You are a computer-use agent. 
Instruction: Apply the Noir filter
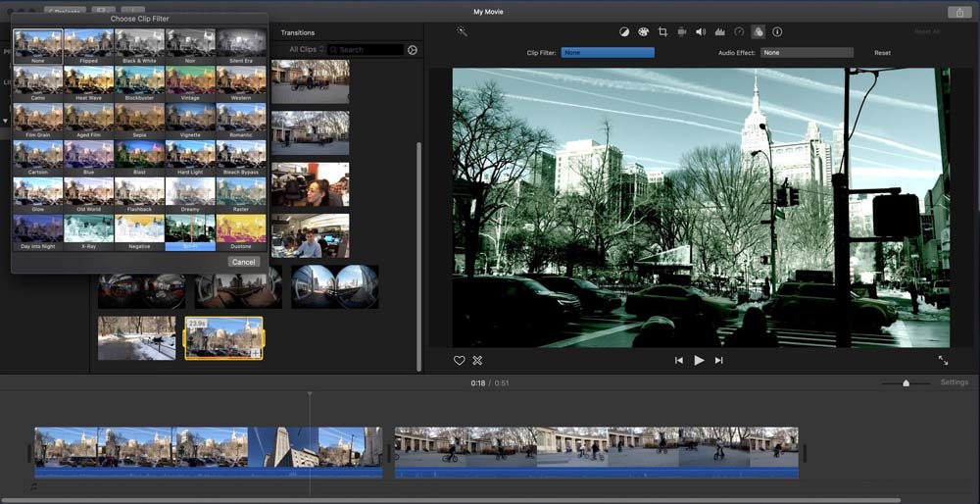tap(190, 46)
